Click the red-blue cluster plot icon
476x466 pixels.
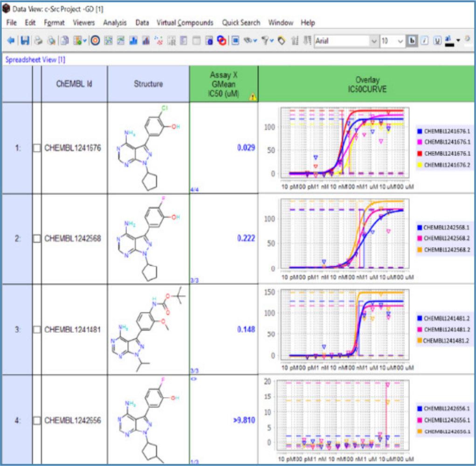159,41
